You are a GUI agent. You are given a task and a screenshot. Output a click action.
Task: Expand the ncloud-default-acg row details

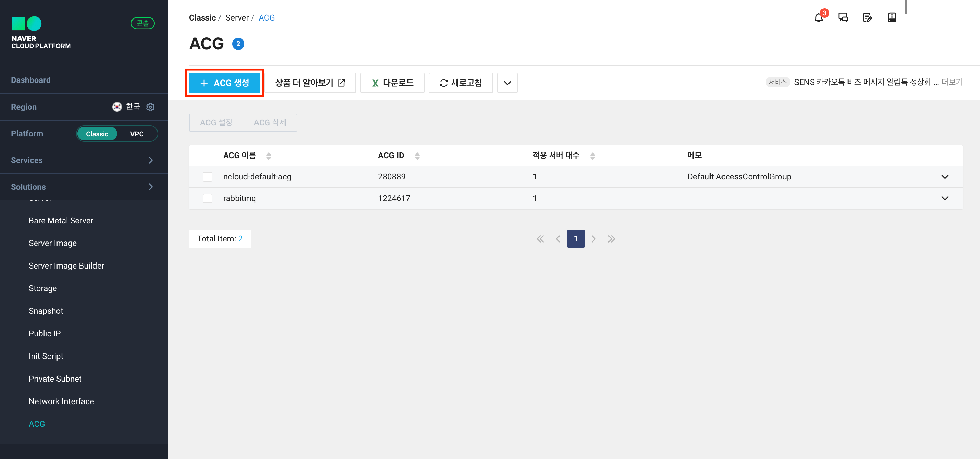pyautogui.click(x=944, y=177)
